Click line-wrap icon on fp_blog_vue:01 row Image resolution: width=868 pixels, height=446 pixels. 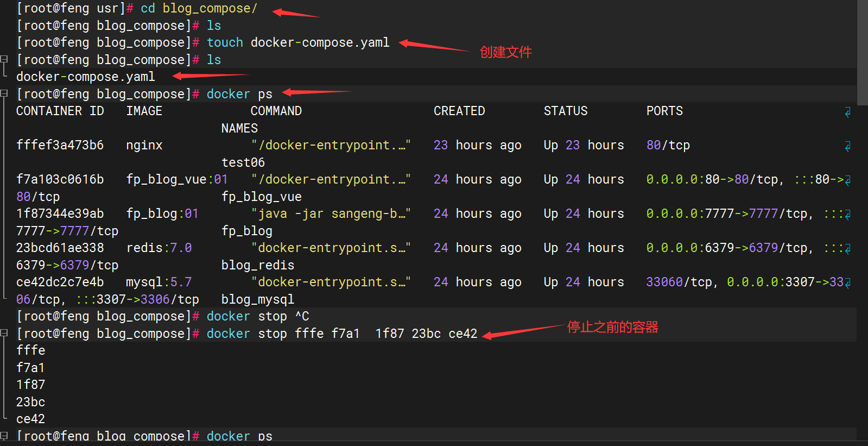pyautogui.click(x=847, y=180)
